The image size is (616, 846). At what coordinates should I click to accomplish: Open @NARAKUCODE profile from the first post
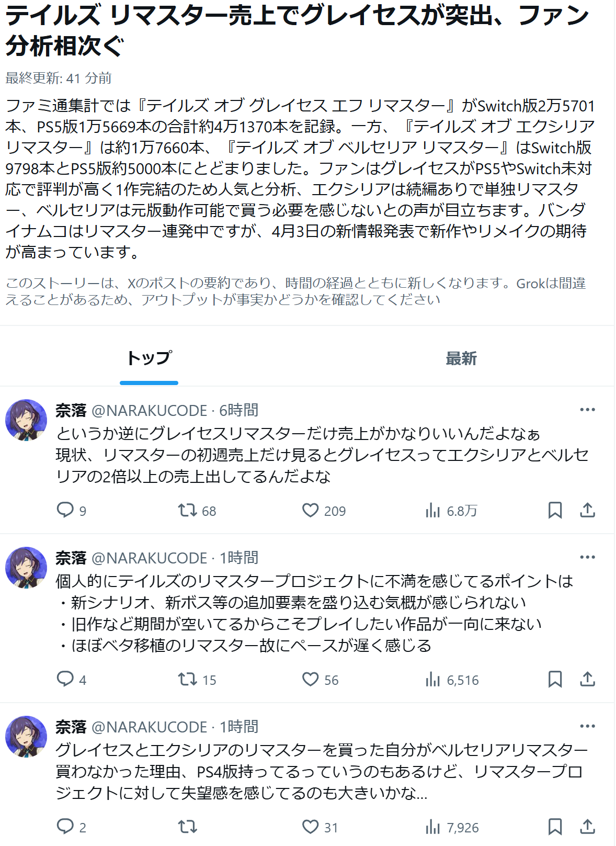(149, 411)
